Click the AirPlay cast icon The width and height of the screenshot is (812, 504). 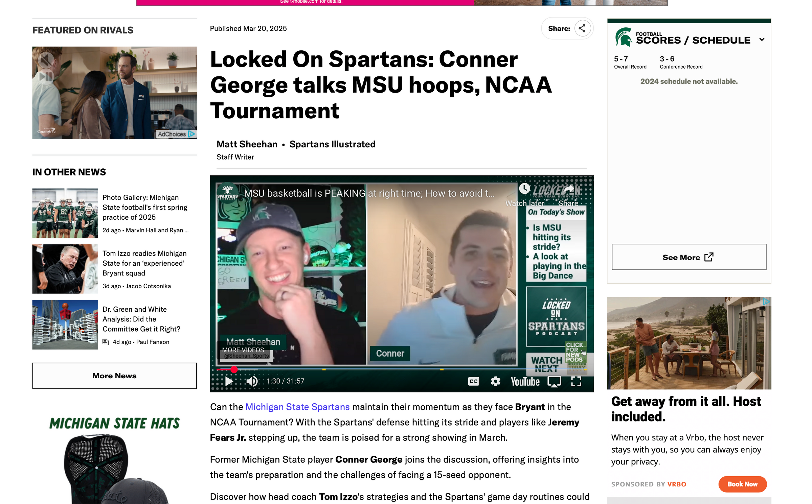tap(554, 382)
